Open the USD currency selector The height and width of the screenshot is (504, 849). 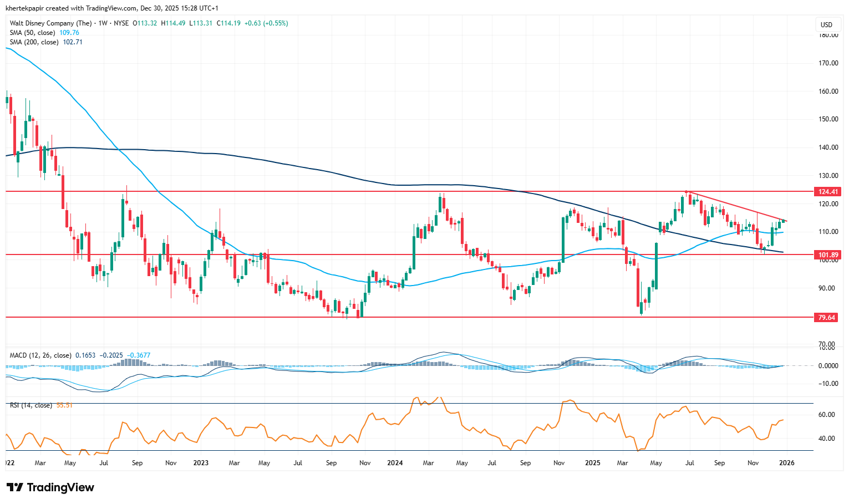point(826,24)
